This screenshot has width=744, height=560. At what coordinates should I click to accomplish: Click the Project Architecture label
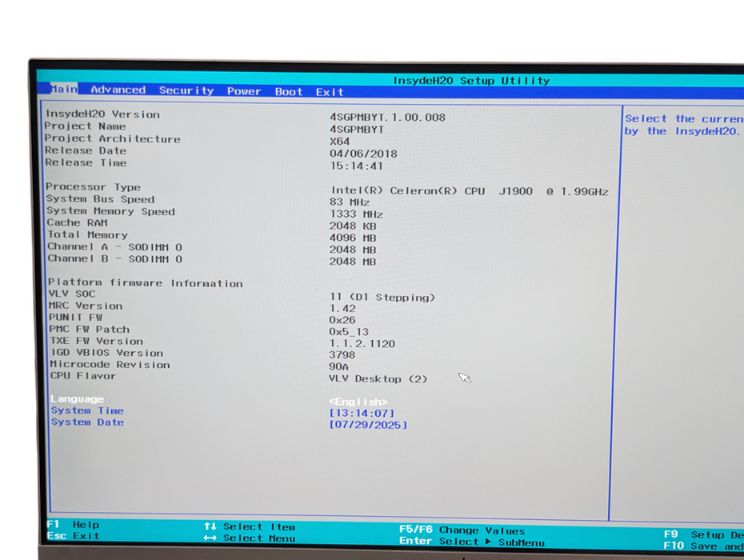(113, 138)
